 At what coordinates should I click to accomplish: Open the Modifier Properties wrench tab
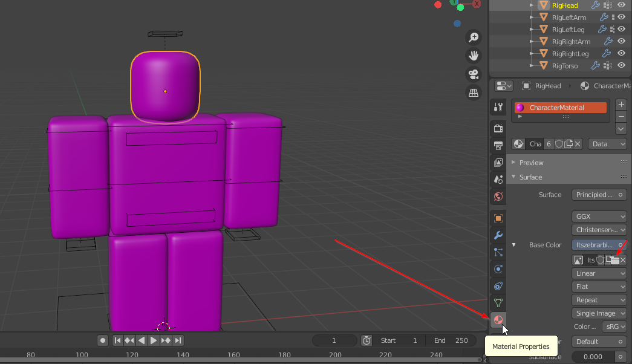tap(498, 235)
